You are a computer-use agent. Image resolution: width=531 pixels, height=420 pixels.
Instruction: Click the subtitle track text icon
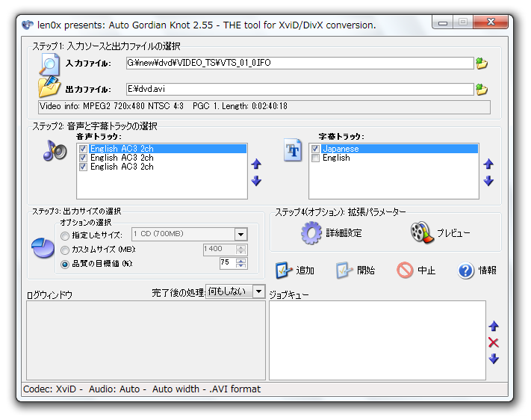point(293,149)
